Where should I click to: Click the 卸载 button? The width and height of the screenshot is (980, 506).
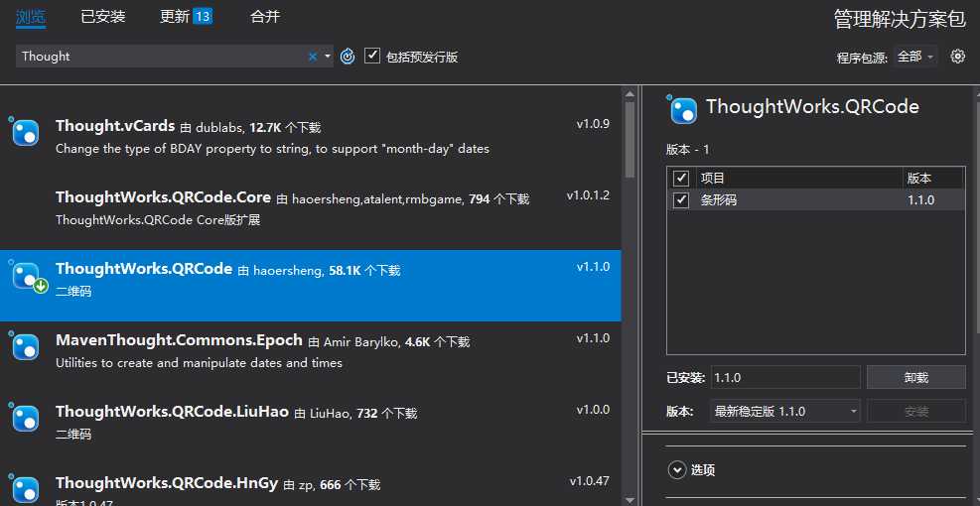(916, 377)
